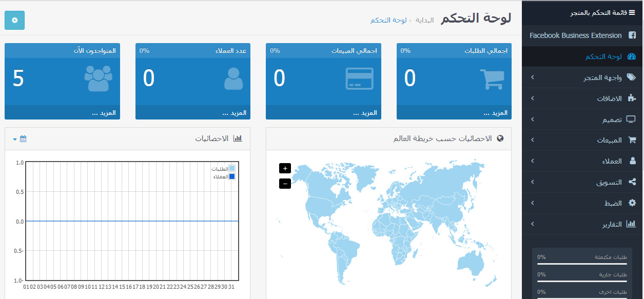
Task: Click the gear icon for الضبط
Action: pyautogui.click(x=632, y=203)
